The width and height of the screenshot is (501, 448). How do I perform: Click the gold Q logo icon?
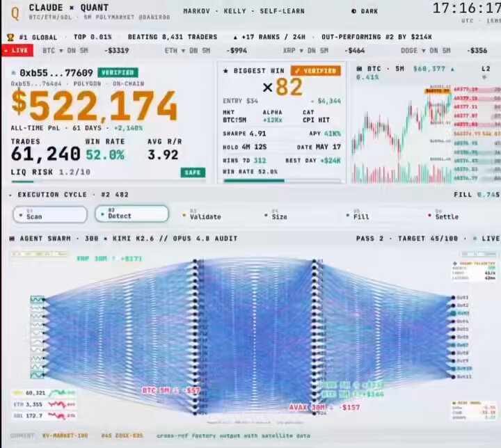[x=15, y=13]
